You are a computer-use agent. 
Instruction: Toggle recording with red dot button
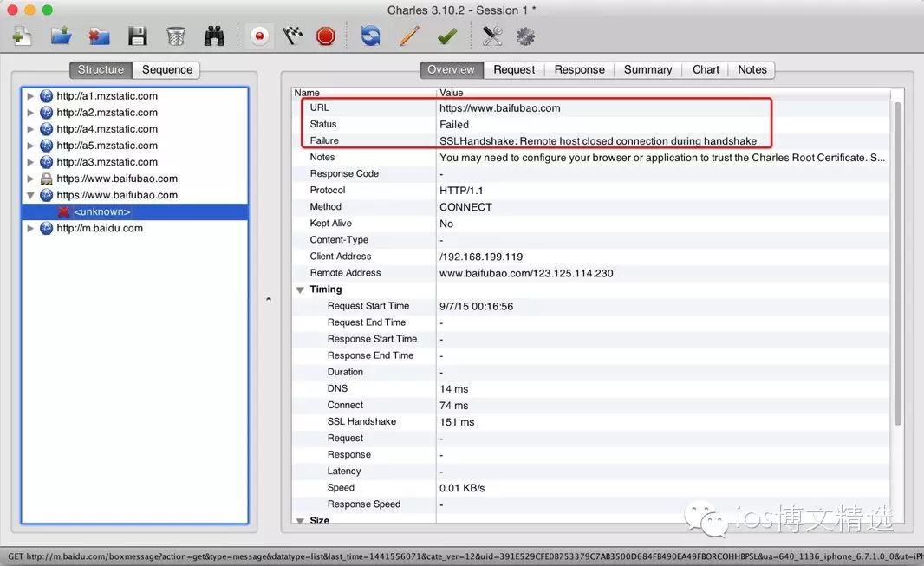pos(259,36)
